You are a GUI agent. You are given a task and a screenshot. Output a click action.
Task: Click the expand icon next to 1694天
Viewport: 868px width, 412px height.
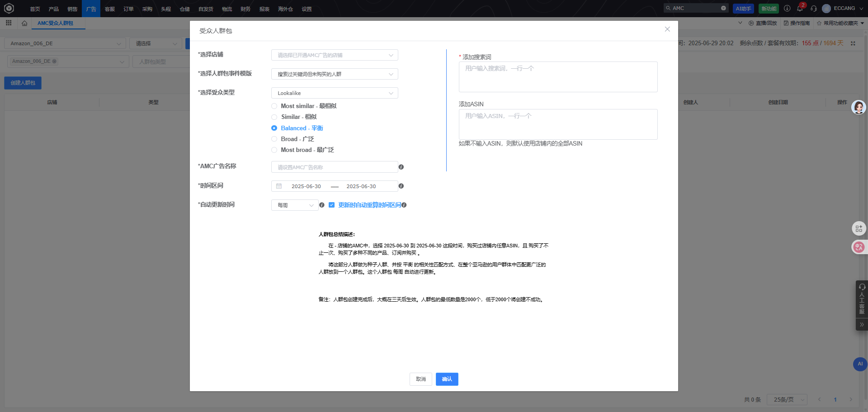[854, 43]
